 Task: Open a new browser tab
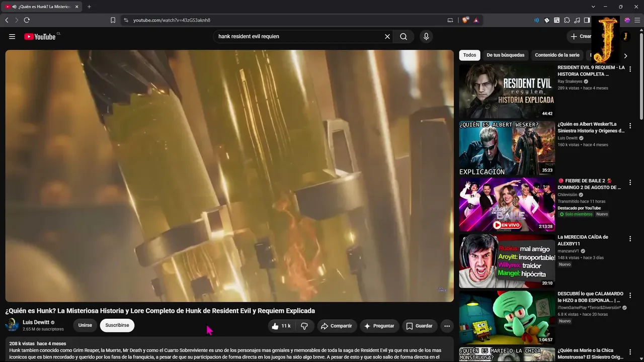click(x=89, y=7)
